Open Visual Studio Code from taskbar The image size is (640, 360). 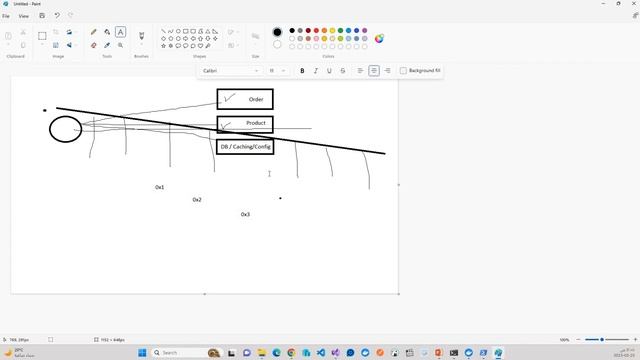point(321,353)
